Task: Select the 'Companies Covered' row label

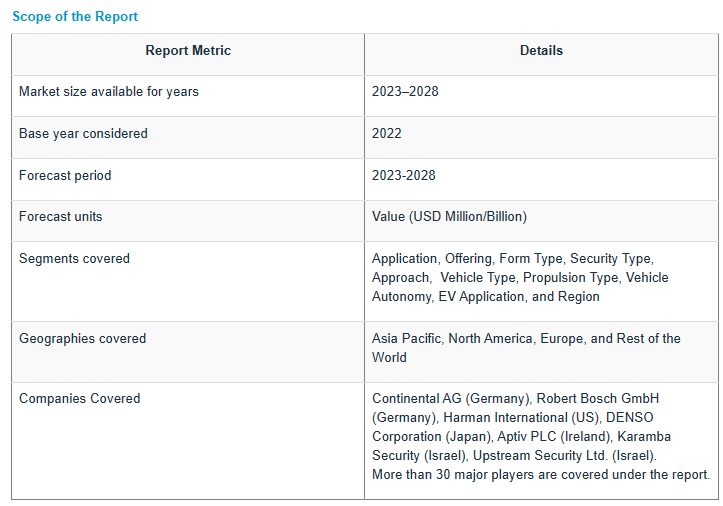Action: click(79, 399)
